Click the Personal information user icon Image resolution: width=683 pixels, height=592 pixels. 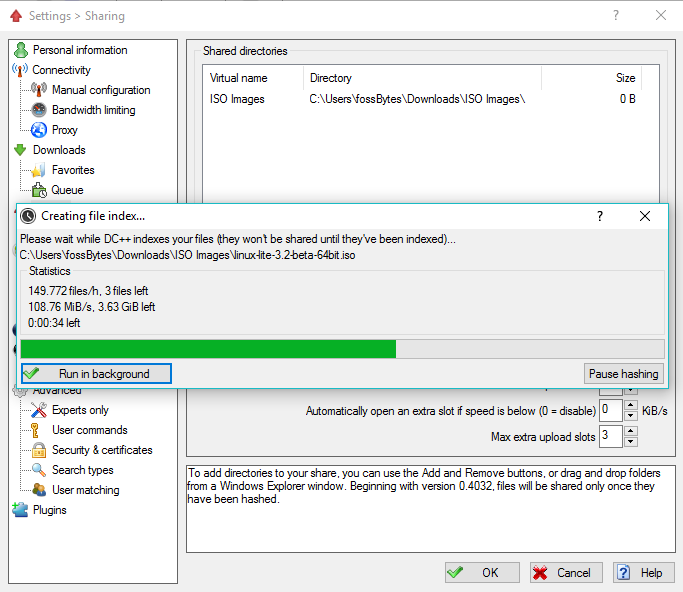[20, 50]
